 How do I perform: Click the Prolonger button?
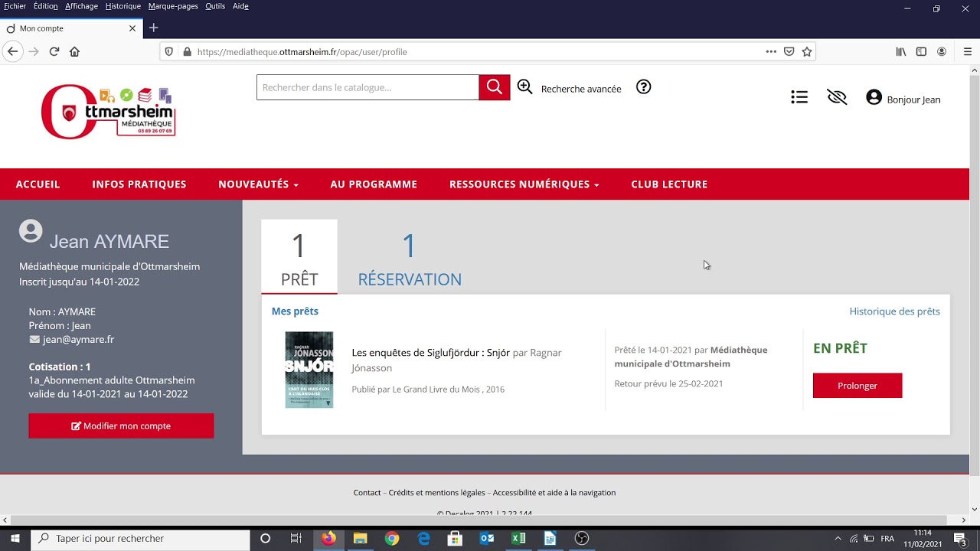(857, 386)
